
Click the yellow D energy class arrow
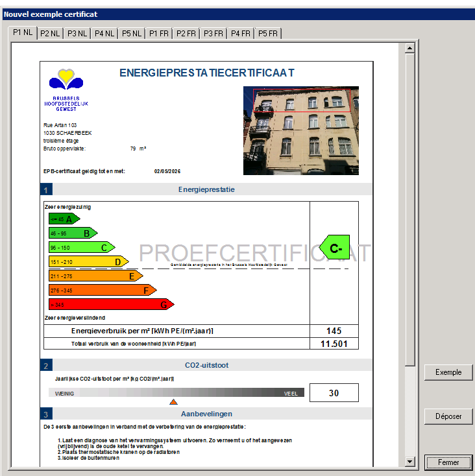pos(88,262)
